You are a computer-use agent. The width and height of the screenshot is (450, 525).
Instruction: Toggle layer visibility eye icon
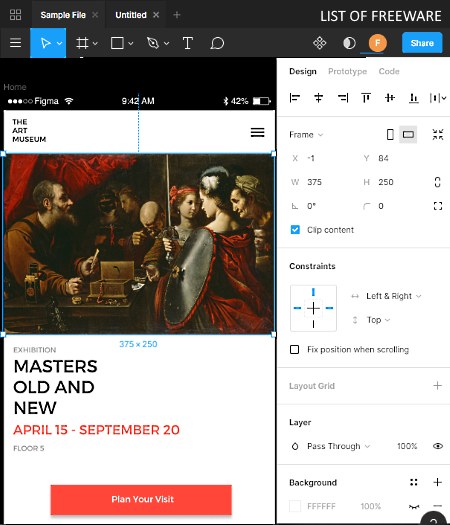coord(438,446)
